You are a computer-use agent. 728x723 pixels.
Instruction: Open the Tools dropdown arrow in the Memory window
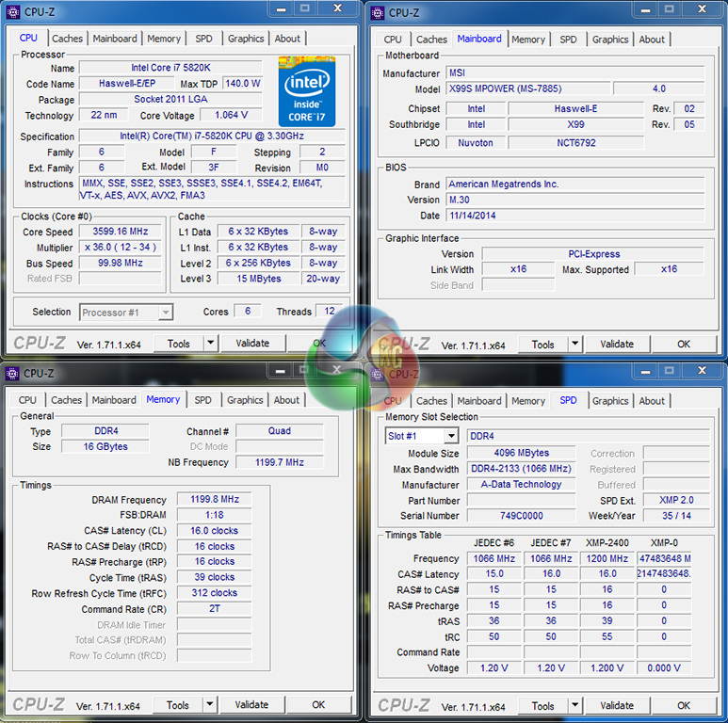209,704
